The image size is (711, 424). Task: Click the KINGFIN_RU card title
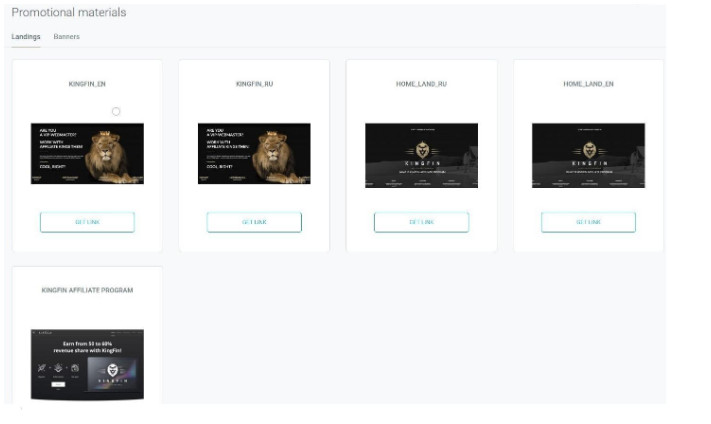point(254,84)
